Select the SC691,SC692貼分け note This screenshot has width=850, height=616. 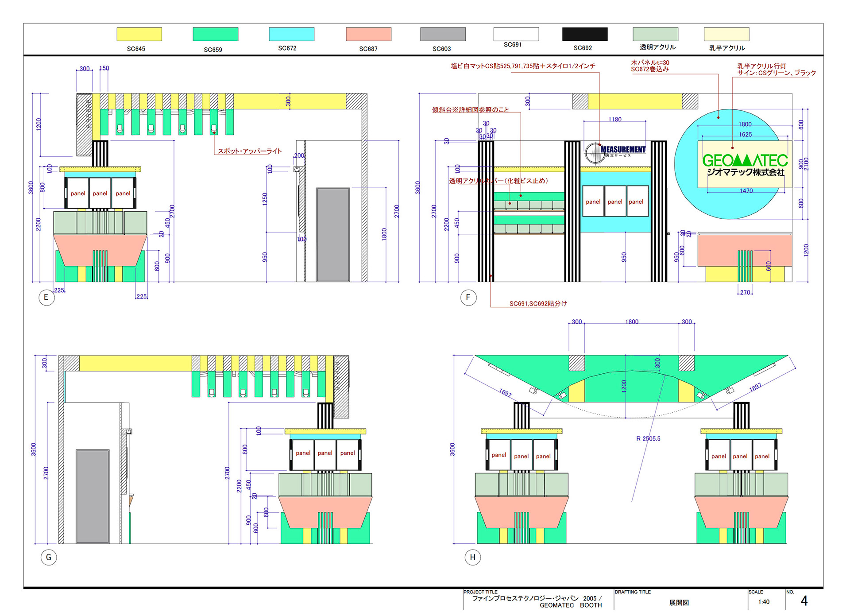click(538, 303)
